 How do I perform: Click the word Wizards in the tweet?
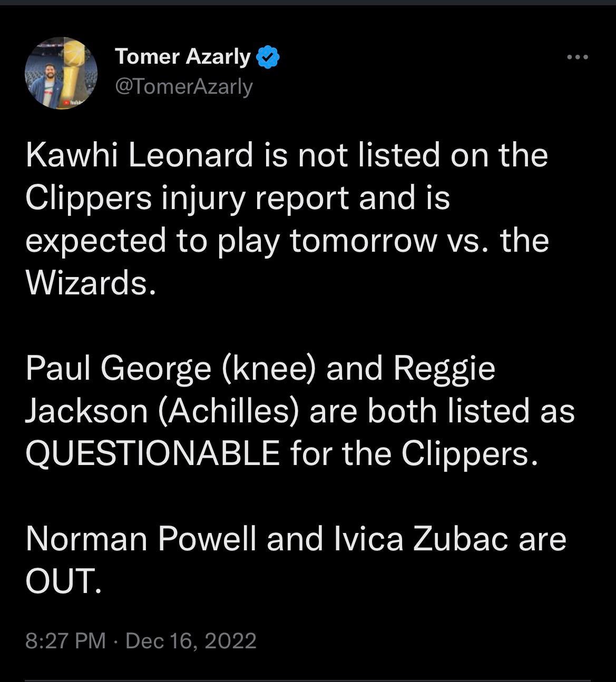point(89,283)
